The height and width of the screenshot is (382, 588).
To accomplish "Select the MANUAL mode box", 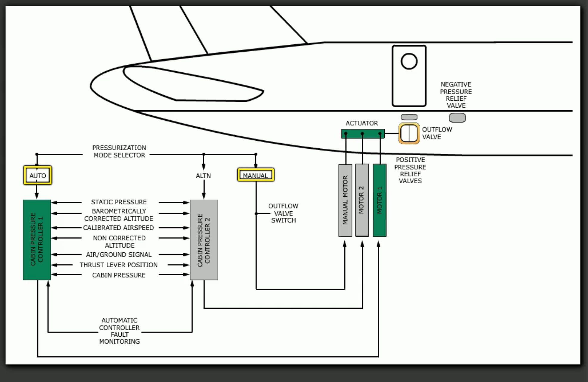I will pyautogui.click(x=256, y=175).
